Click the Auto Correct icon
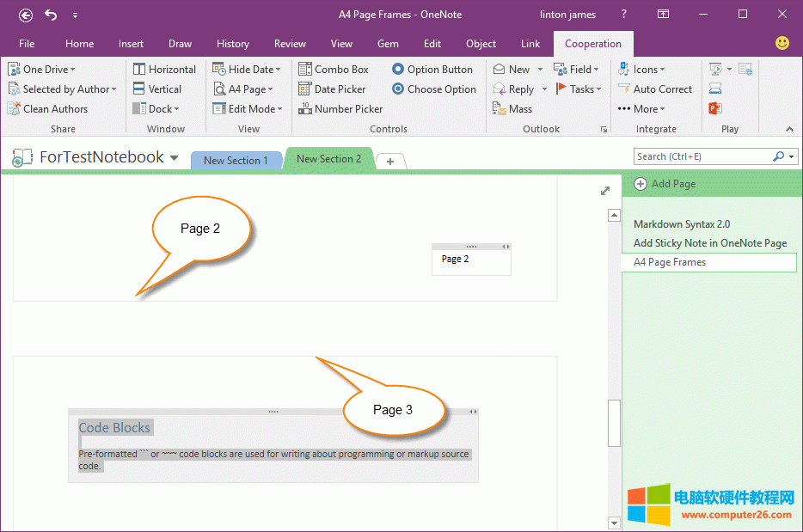 pos(623,89)
